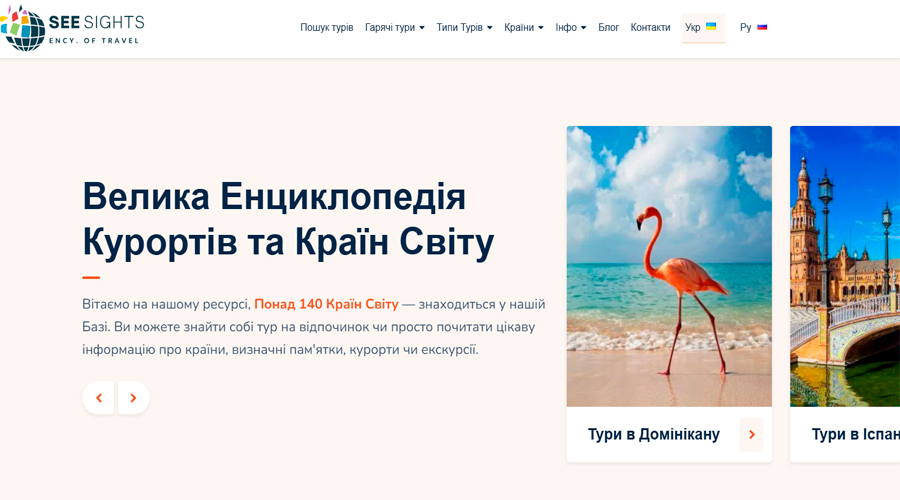The width and height of the screenshot is (900, 500).
Task: Switch language to Ру
Action: (x=745, y=28)
